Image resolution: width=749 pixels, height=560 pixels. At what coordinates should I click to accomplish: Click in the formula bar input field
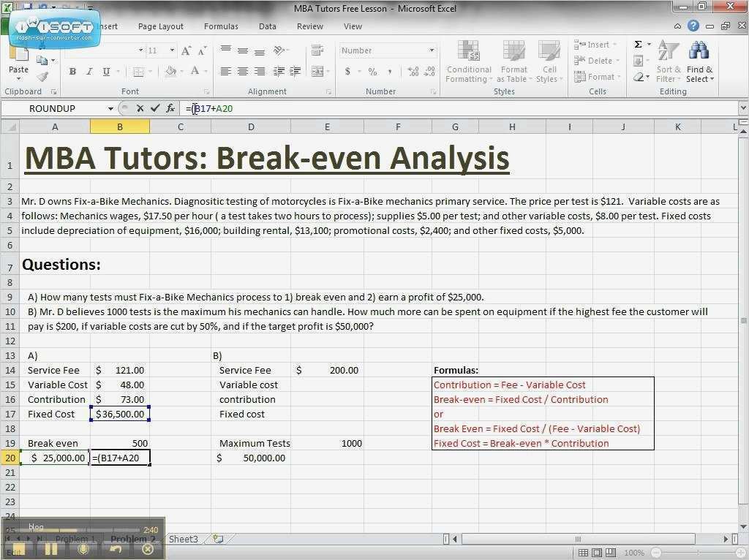[x=459, y=108]
